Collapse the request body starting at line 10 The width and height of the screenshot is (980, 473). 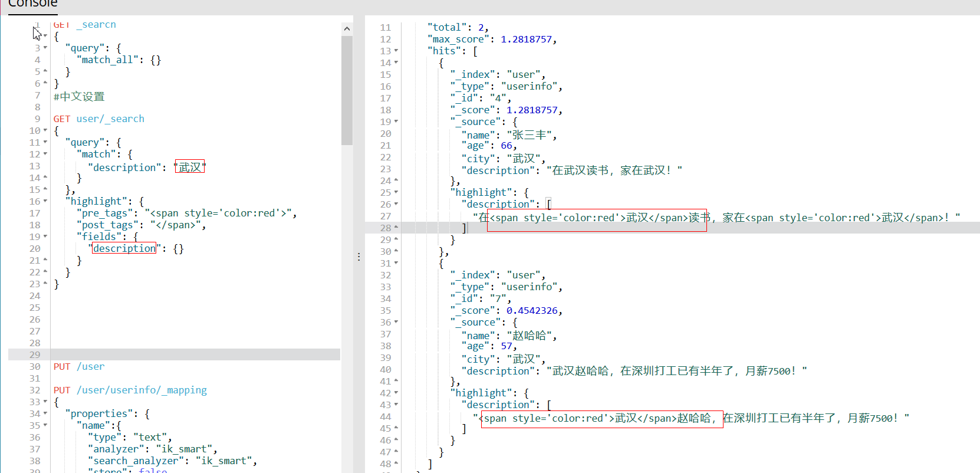pos(45,130)
